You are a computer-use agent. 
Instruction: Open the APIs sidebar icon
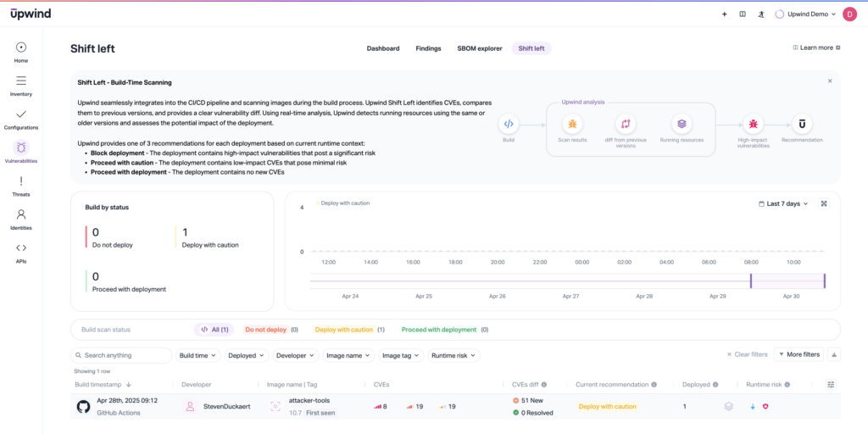pos(21,248)
